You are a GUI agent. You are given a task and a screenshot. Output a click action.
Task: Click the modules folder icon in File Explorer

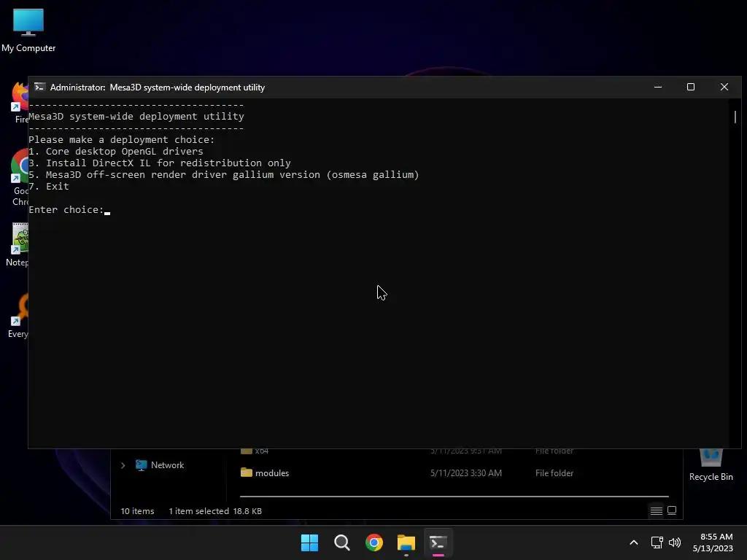247,472
